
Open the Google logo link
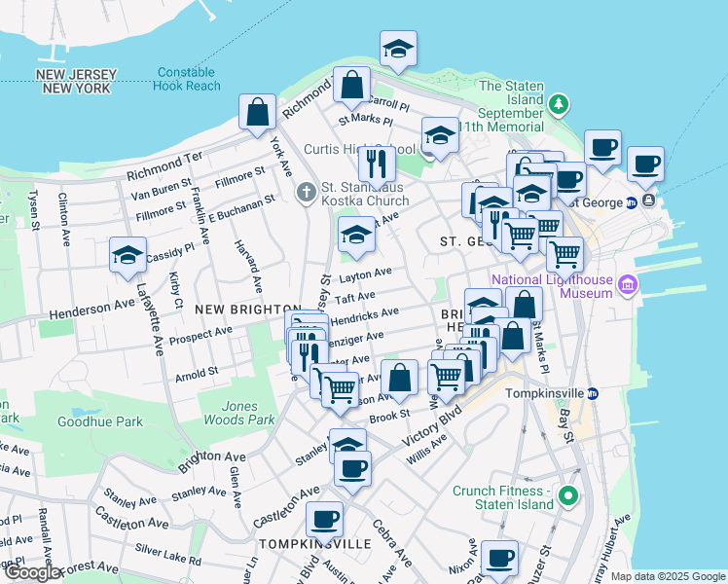coord(32,572)
